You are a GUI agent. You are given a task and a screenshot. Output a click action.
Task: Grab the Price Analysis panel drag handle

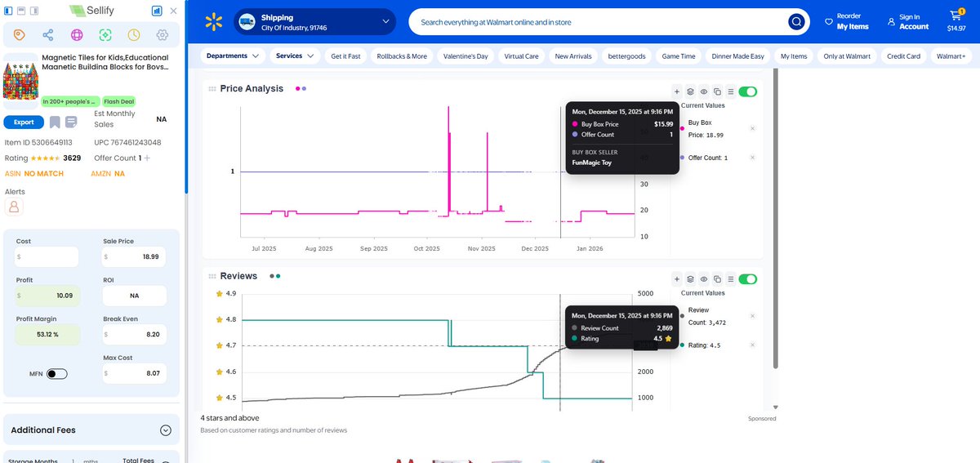click(212, 89)
